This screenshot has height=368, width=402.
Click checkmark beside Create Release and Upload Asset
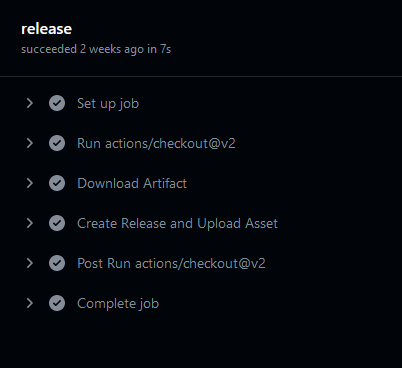[57, 223]
